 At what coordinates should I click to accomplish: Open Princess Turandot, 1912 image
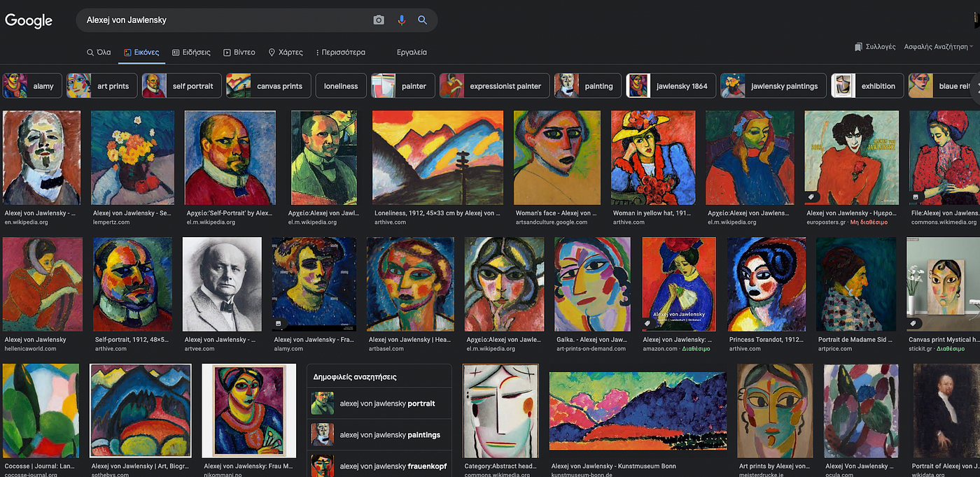[x=766, y=284]
